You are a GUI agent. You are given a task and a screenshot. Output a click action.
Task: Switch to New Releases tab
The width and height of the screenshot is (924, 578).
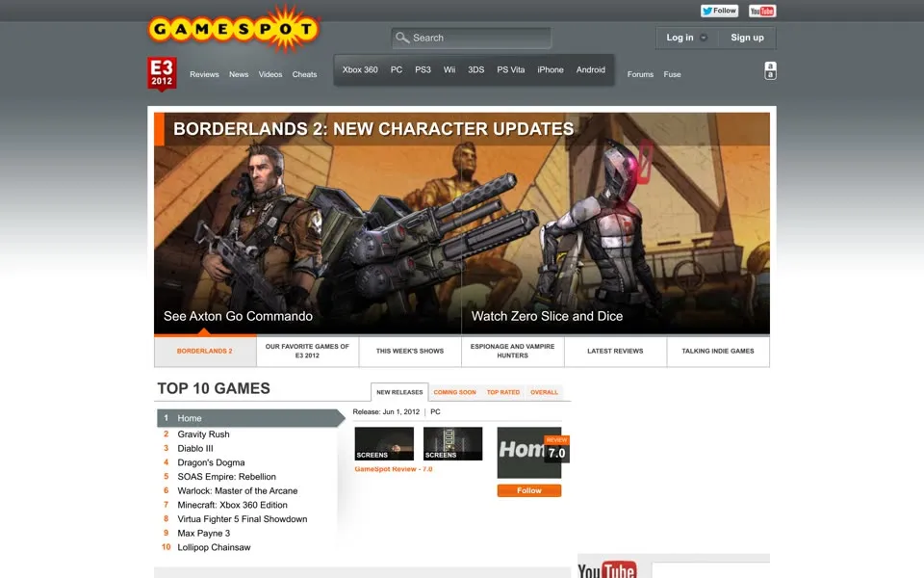coord(399,392)
